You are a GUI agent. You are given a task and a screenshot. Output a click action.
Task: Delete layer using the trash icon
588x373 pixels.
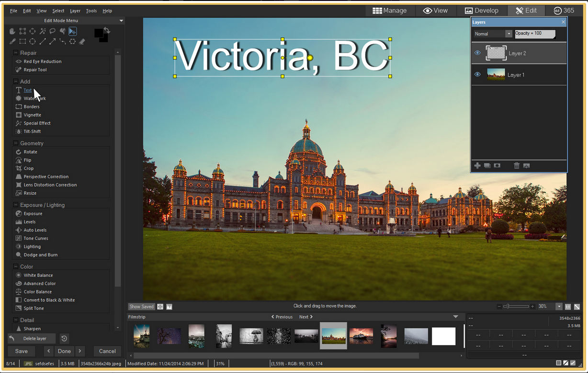tap(517, 165)
